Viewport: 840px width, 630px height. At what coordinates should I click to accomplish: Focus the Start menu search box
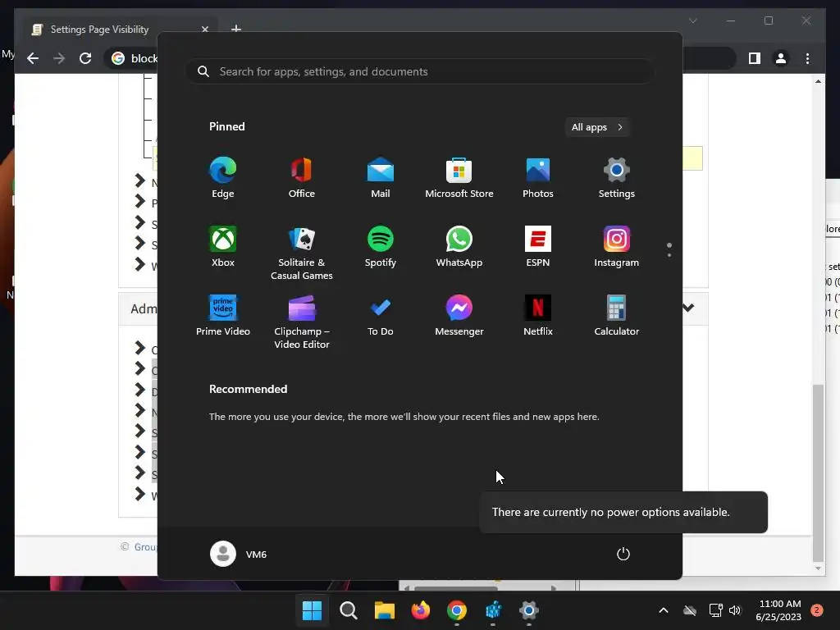tap(420, 71)
